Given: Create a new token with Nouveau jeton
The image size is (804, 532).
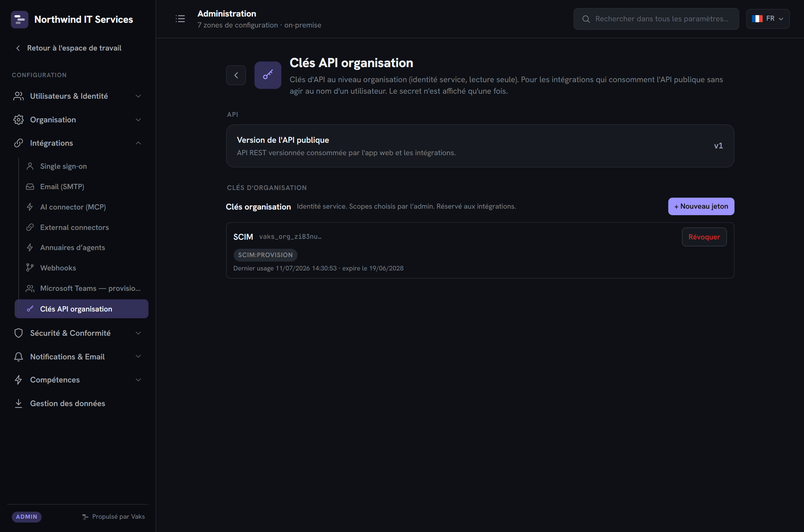Looking at the screenshot, I should [x=701, y=206].
